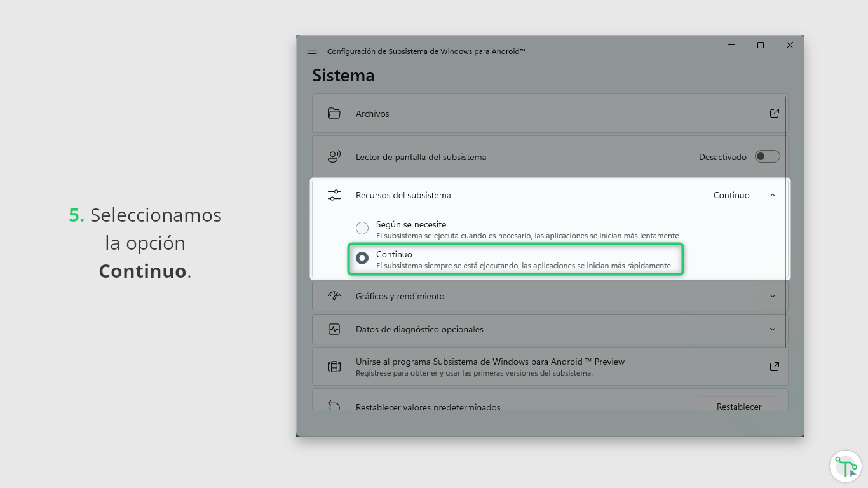Open the Preview program external link icon
Image resolution: width=868 pixels, height=488 pixels.
pyautogui.click(x=774, y=367)
